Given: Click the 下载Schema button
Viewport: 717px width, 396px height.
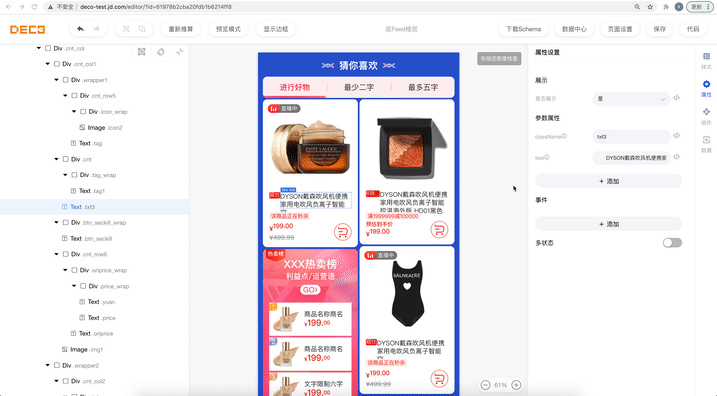Looking at the screenshot, I should pyautogui.click(x=524, y=29).
